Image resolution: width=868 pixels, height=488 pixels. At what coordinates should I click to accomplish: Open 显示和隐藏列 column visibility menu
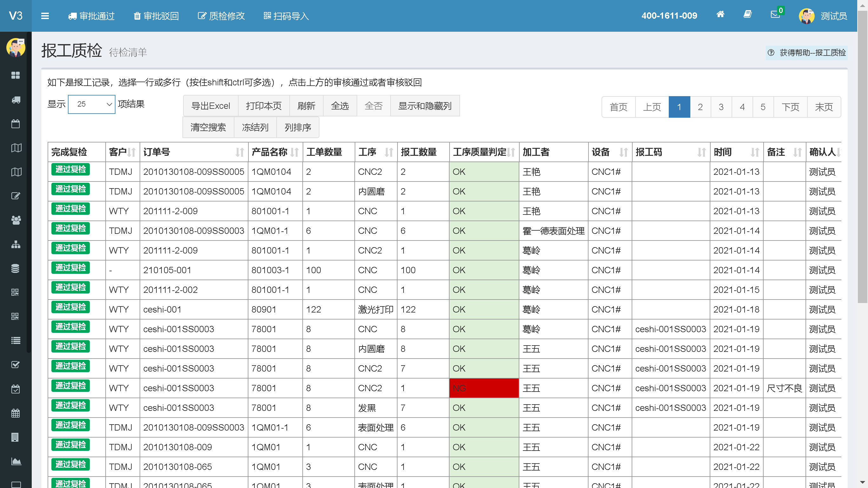coord(424,106)
